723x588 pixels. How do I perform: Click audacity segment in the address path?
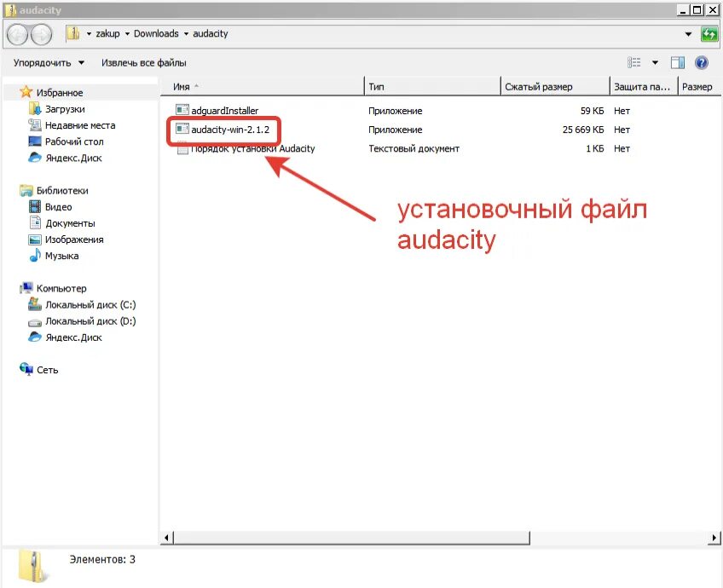coord(211,33)
